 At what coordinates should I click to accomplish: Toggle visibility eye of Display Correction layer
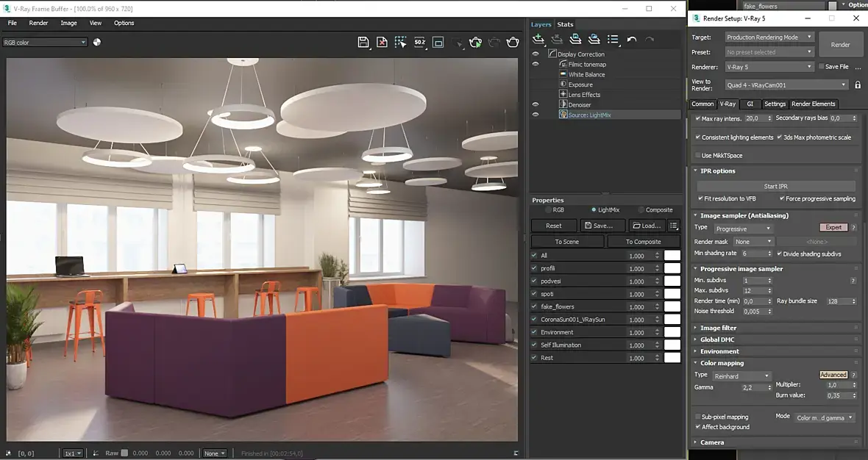[536, 54]
